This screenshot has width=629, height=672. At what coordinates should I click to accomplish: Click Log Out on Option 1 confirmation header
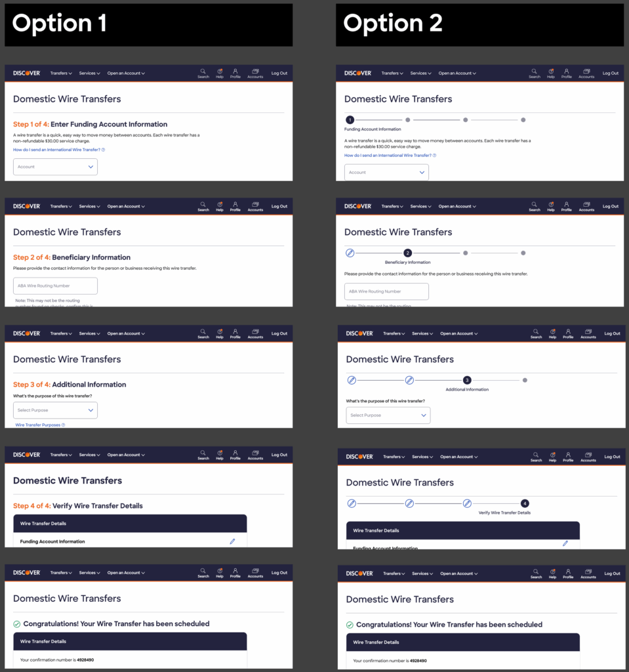tap(279, 572)
